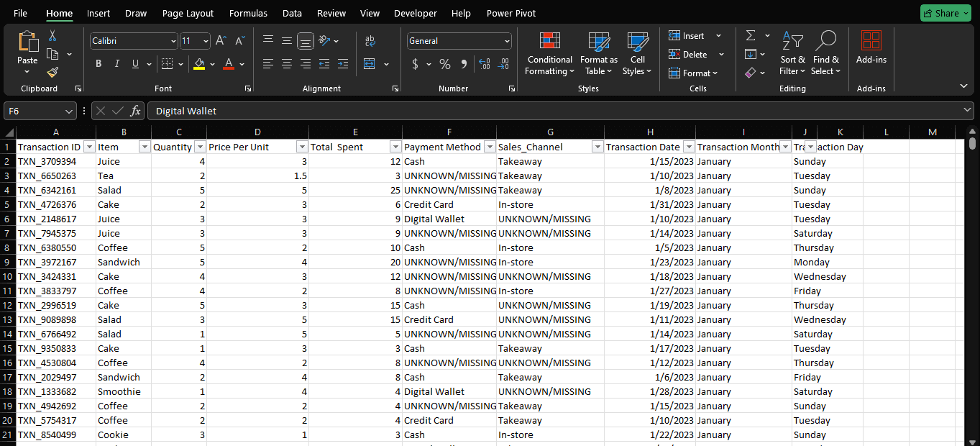Image resolution: width=980 pixels, height=446 pixels.
Task: Apply yellow Fill Color swatch
Action: pyautogui.click(x=199, y=64)
